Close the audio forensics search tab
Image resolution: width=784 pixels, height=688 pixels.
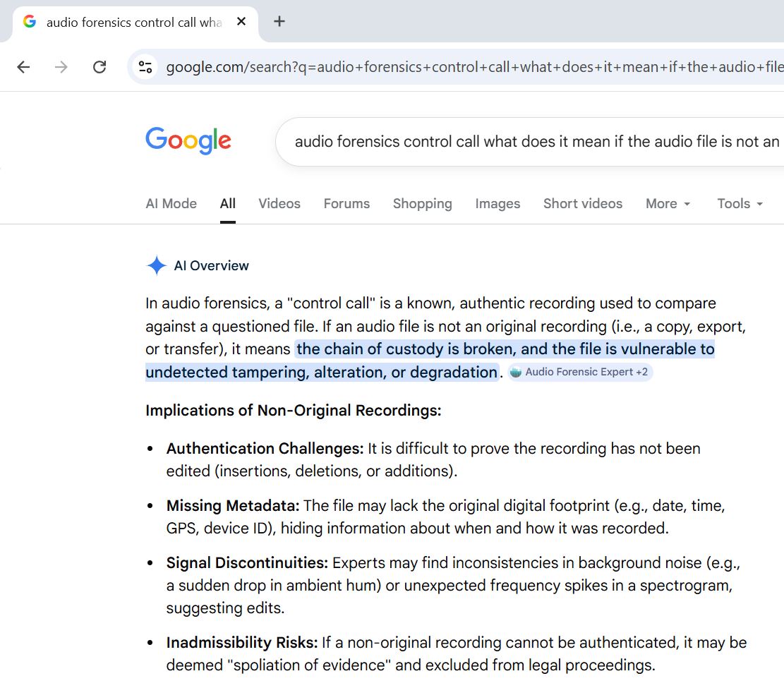(x=241, y=22)
